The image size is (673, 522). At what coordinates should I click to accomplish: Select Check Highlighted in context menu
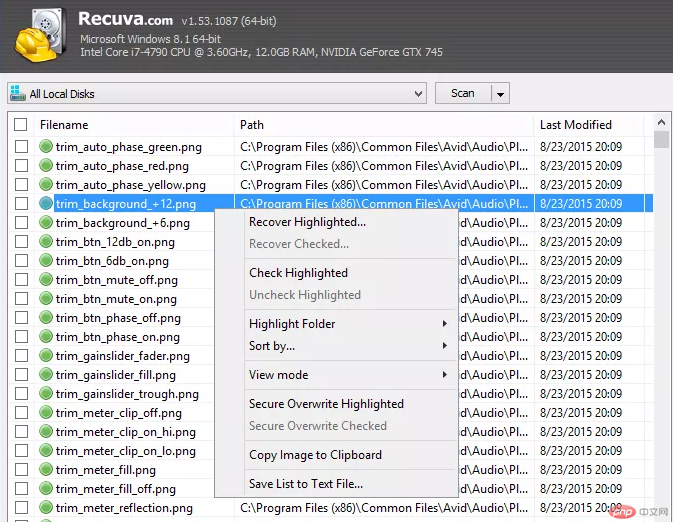pyautogui.click(x=298, y=273)
